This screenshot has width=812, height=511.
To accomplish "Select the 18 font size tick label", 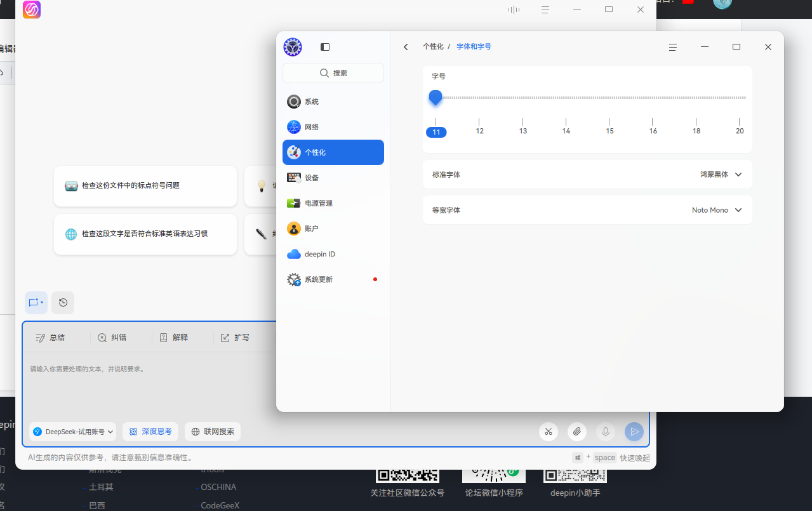I will (696, 131).
